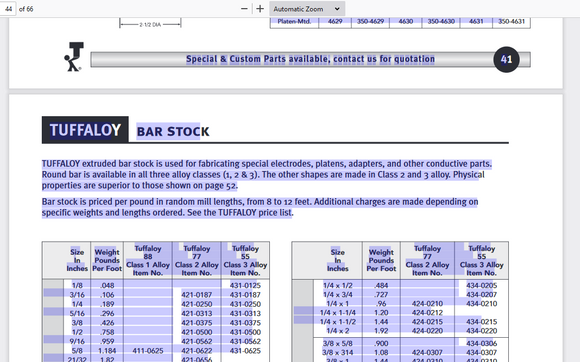The width and height of the screenshot is (580, 362).
Task: Click 'Tuffaloy 55' header in right table
Action: pyautogui.click(x=481, y=260)
